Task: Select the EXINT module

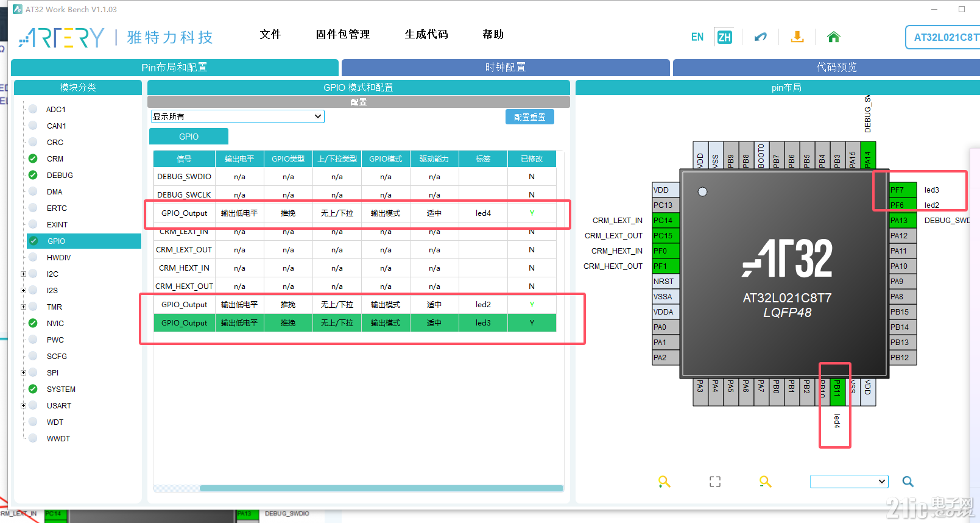Action: point(57,224)
